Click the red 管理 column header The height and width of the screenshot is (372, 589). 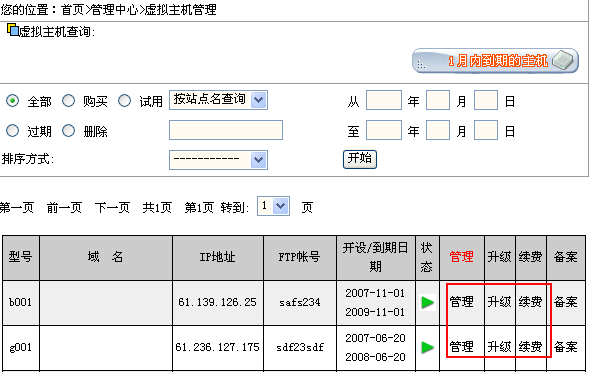(461, 257)
